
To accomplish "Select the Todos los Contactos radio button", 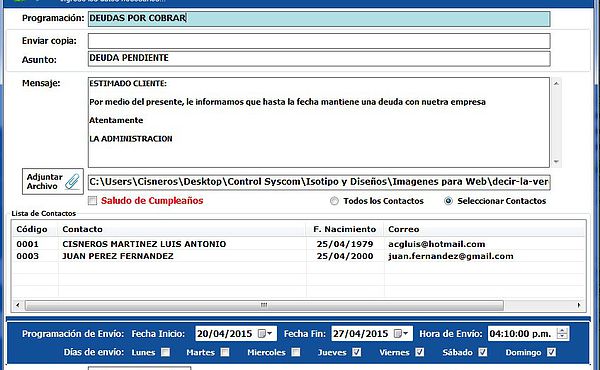I will pyautogui.click(x=334, y=201).
